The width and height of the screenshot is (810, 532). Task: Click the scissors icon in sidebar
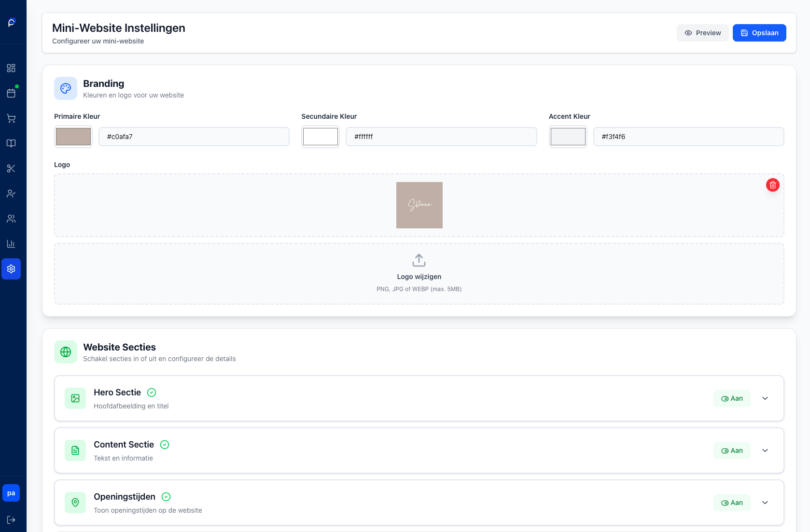11,168
